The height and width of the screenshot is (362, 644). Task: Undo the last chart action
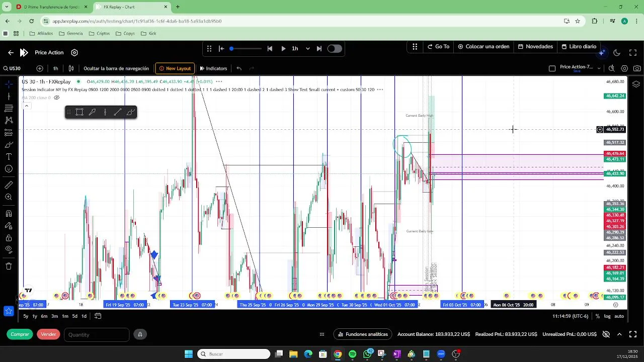[x=239, y=68]
